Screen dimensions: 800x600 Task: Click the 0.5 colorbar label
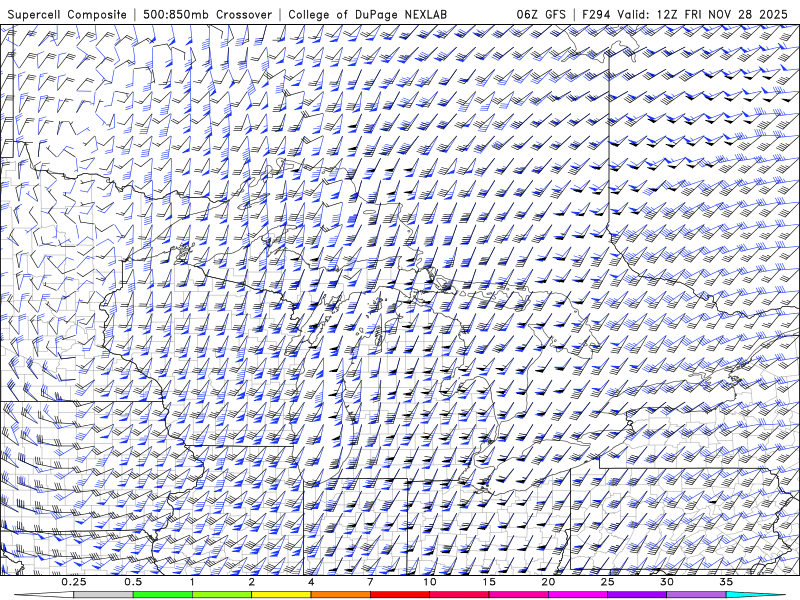(133, 582)
